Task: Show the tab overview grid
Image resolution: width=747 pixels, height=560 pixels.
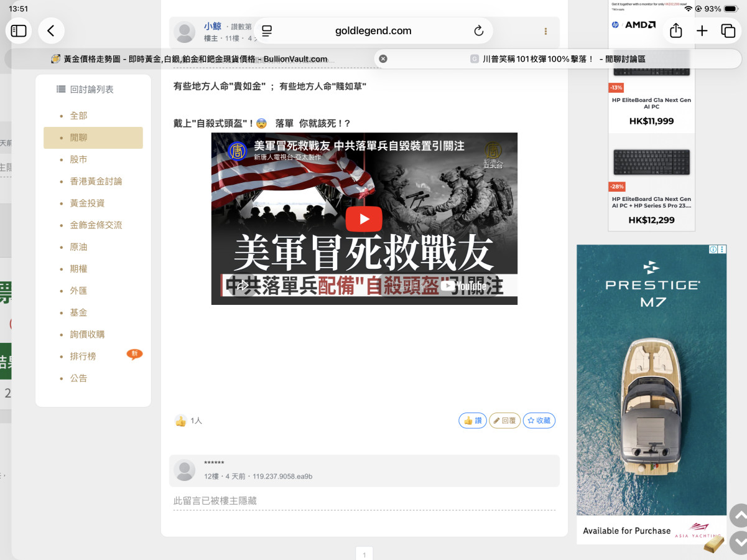Action: 728,30
